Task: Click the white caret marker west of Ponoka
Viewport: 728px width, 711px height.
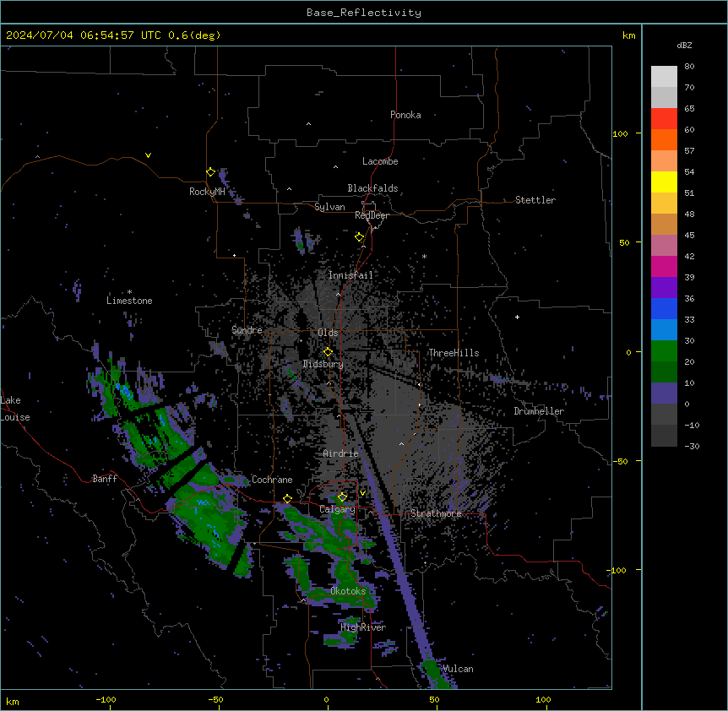Action: click(x=309, y=124)
